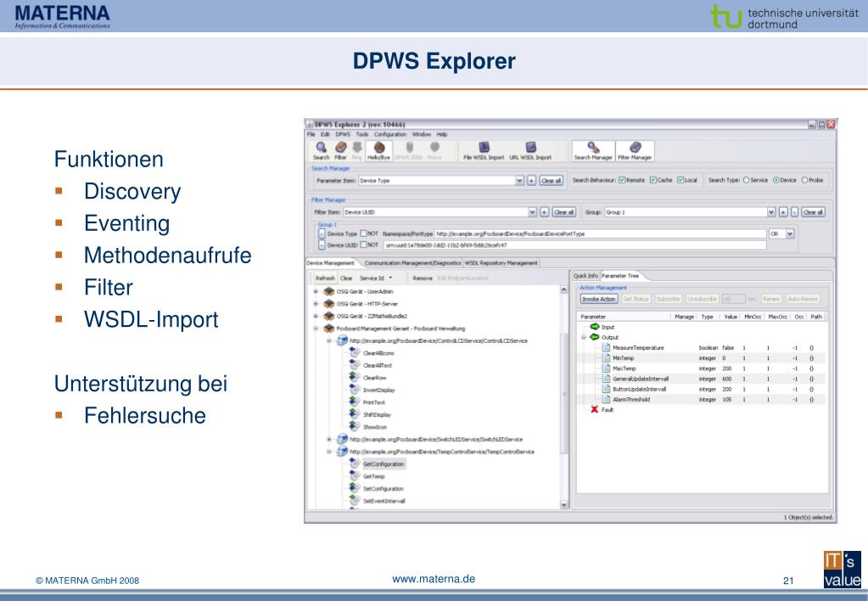Click the Namespace/Porttype input field
Screen dimensions: 868x601
600,233
